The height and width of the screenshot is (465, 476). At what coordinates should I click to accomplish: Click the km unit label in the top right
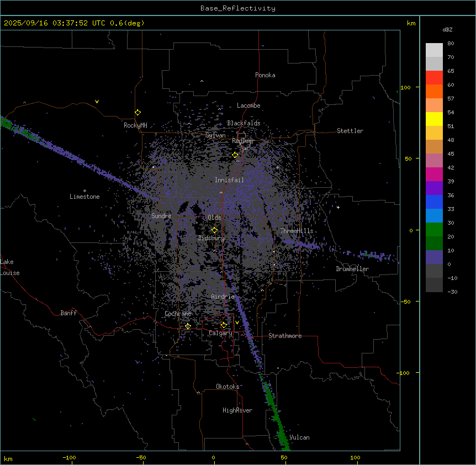click(x=411, y=23)
